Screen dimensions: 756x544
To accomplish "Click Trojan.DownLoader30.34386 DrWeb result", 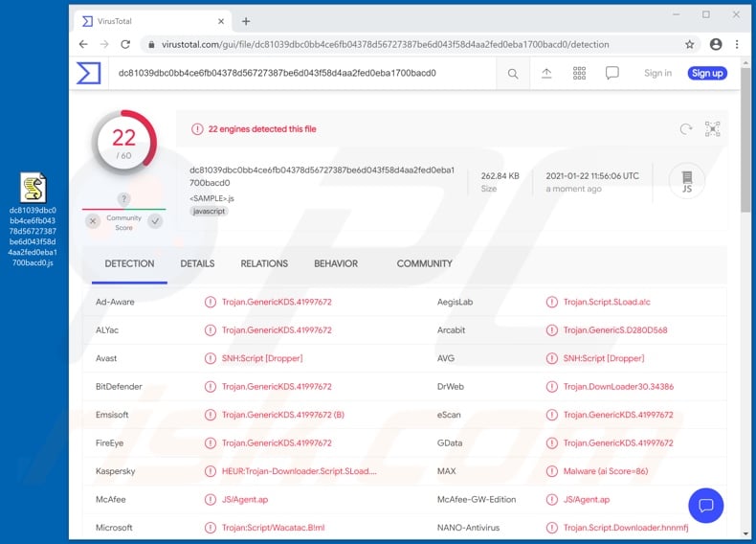I will pyautogui.click(x=618, y=387).
